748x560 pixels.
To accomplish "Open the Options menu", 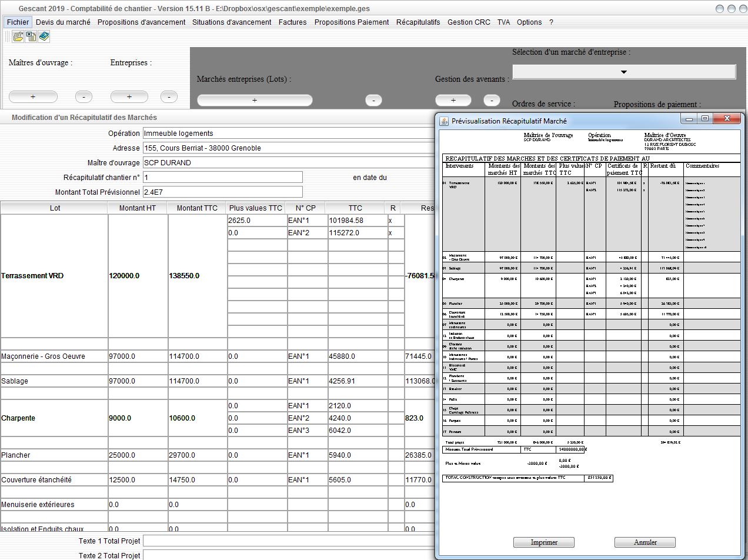I will (x=529, y=22).
